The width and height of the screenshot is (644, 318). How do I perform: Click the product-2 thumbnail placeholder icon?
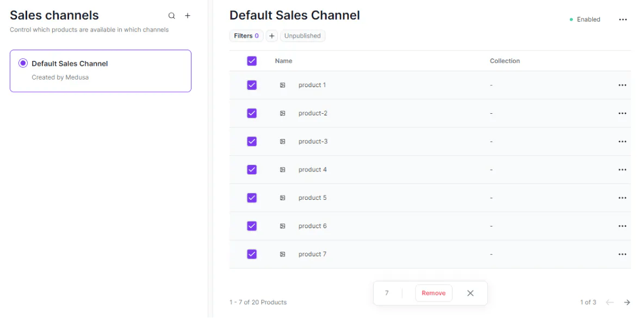[283, 113]
